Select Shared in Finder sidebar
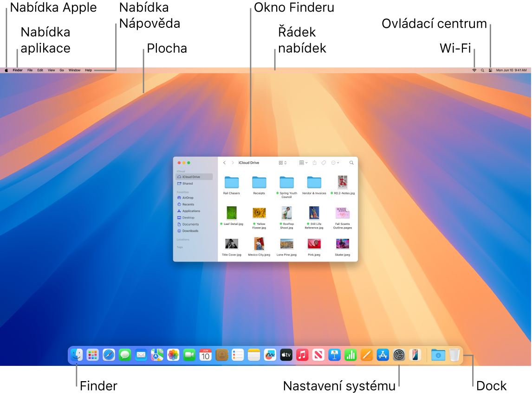532x396 pixels. [x=194, y=184]
